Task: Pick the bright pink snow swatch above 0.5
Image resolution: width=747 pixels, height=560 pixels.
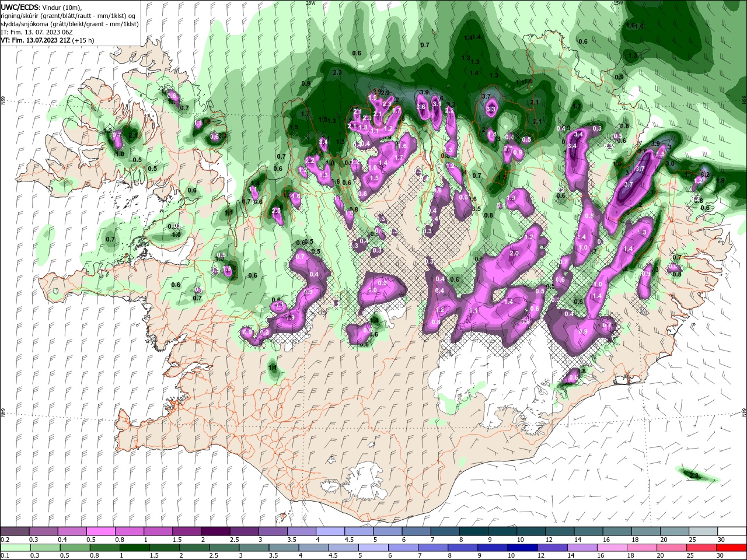Action: pos(100,531)
